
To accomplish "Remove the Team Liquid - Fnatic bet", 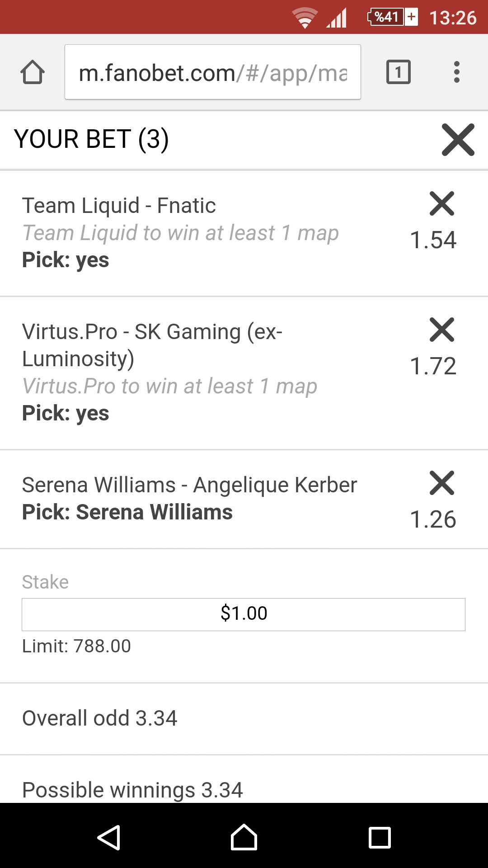I will coord(442,203).
